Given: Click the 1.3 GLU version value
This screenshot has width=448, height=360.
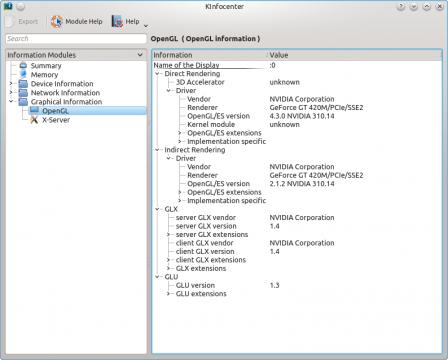Looking at the screenshot, I should tap(274, 285).
